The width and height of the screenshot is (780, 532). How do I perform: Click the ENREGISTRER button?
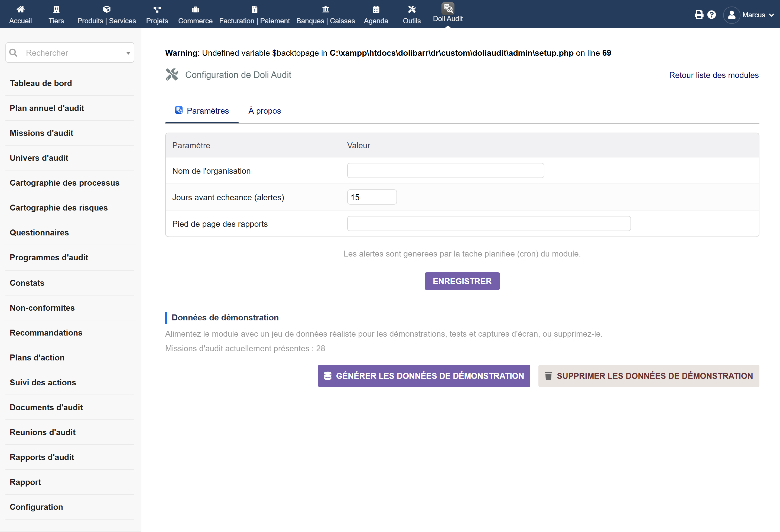click(x=462, y=281)
